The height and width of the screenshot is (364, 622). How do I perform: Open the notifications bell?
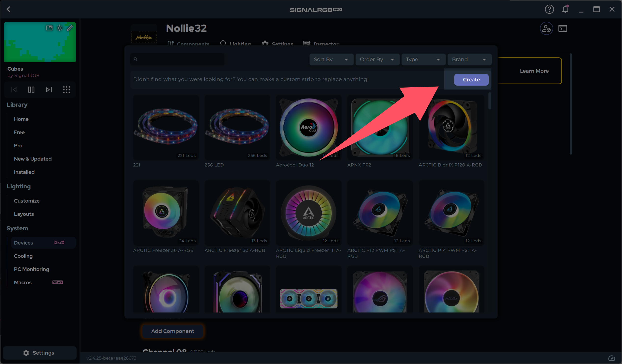click(565, 9)
